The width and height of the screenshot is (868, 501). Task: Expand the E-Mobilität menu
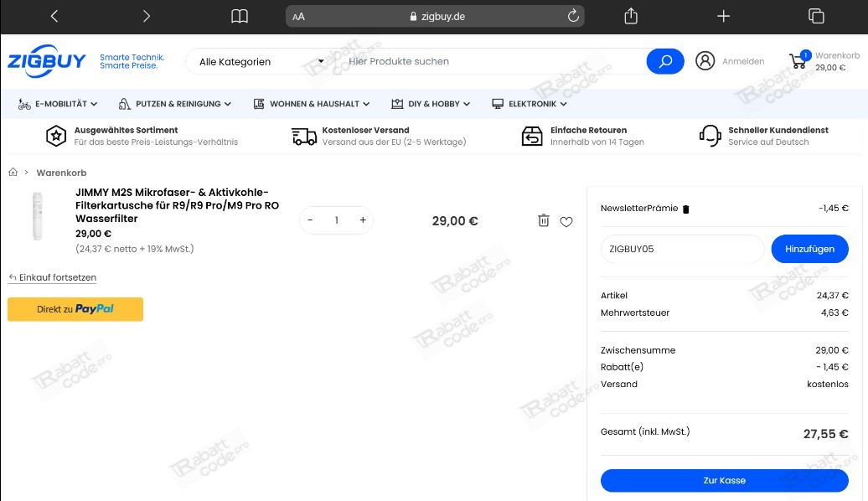coord(58,104)
